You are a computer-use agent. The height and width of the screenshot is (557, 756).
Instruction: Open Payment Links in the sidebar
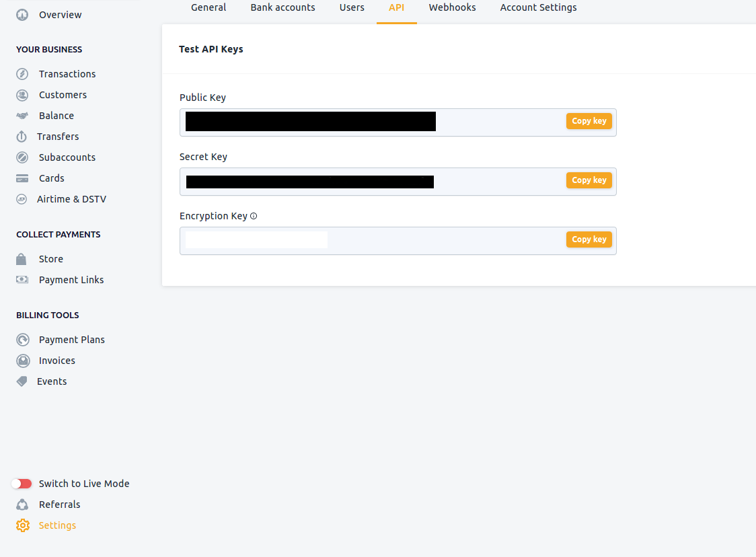(x=71, y=280)
